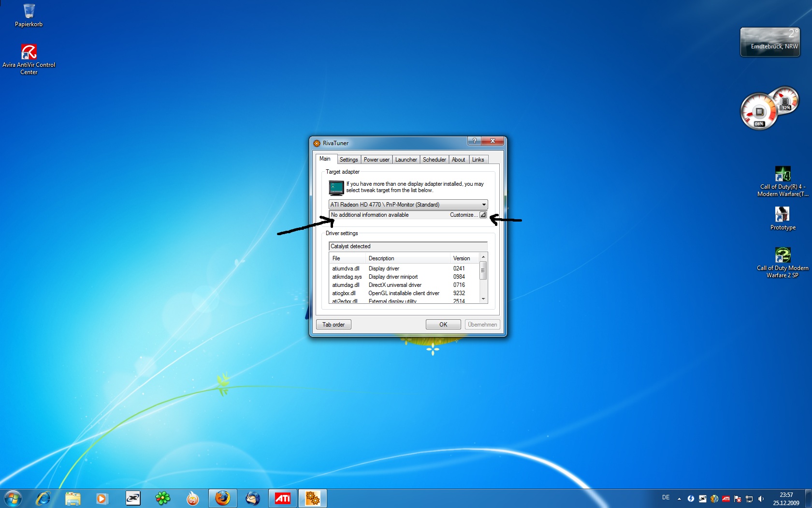Click the Customize expand arrow button
Screen dimensions: 812x508
483,215
